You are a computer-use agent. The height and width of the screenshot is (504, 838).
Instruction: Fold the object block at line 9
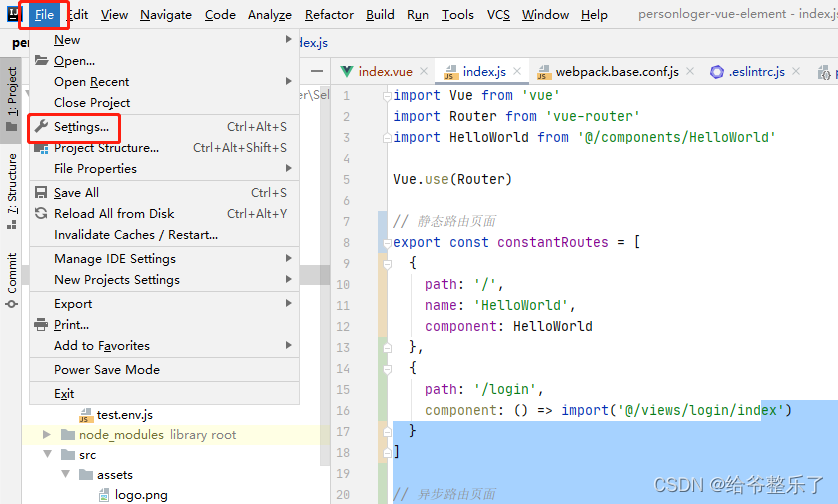[x=387, y=263]
